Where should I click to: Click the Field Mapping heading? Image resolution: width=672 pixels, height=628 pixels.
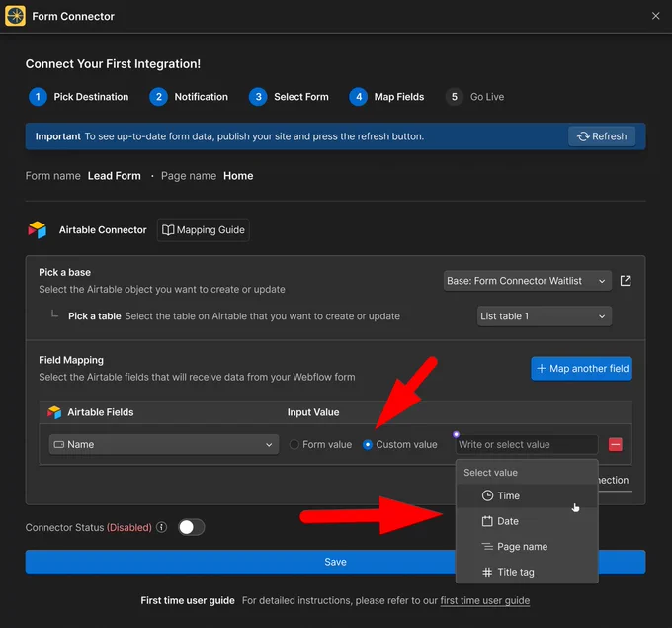[x=71, y=360]
